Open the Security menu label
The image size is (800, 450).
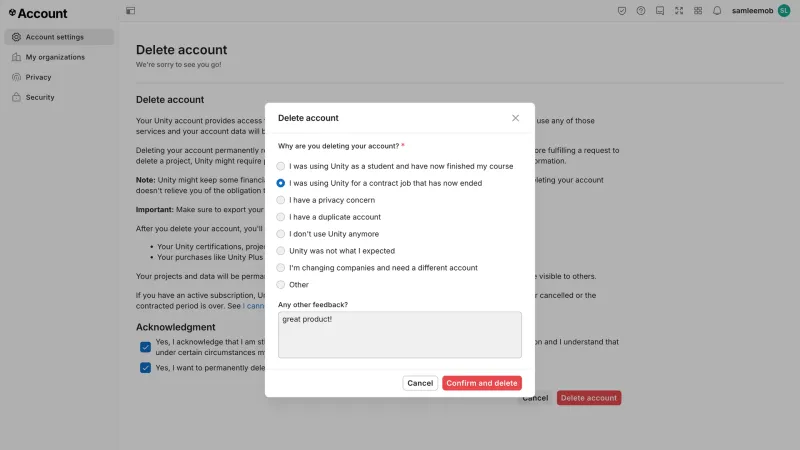[40, 97]
